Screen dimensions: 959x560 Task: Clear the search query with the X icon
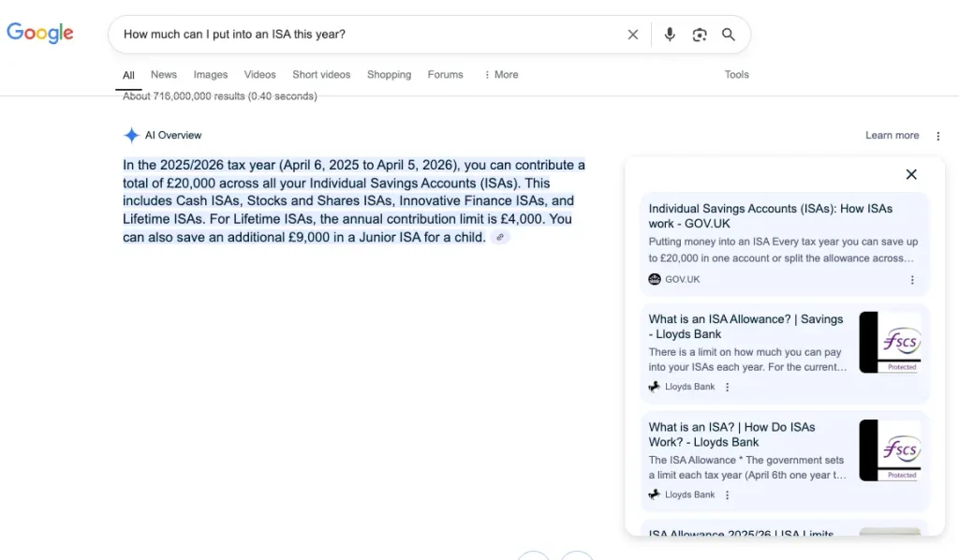[x=633, y=35]
